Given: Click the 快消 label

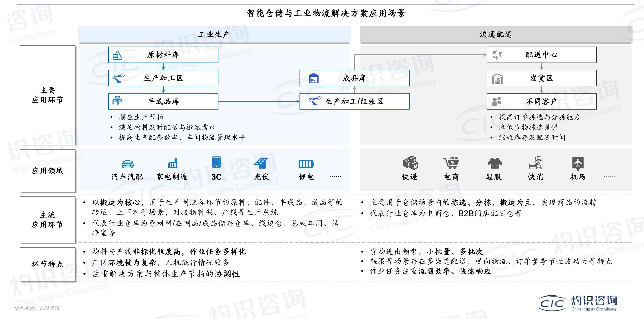Looking at the screenshot, I should pos(536,177).
